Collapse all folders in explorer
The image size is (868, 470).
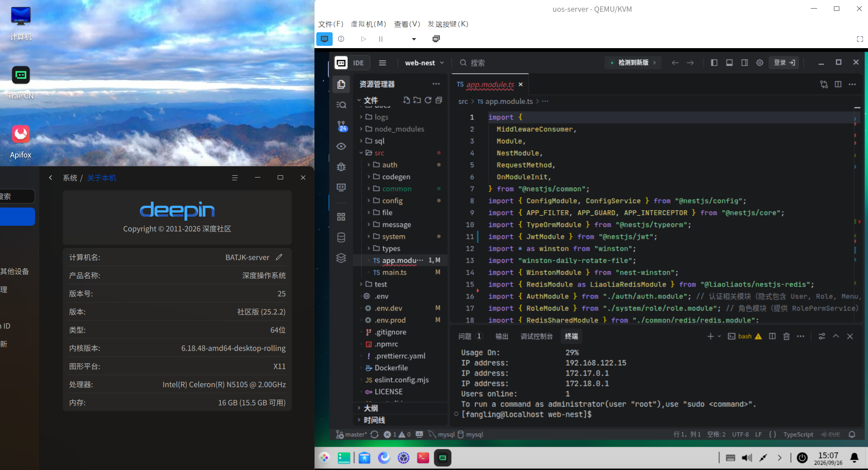point(439,100)
